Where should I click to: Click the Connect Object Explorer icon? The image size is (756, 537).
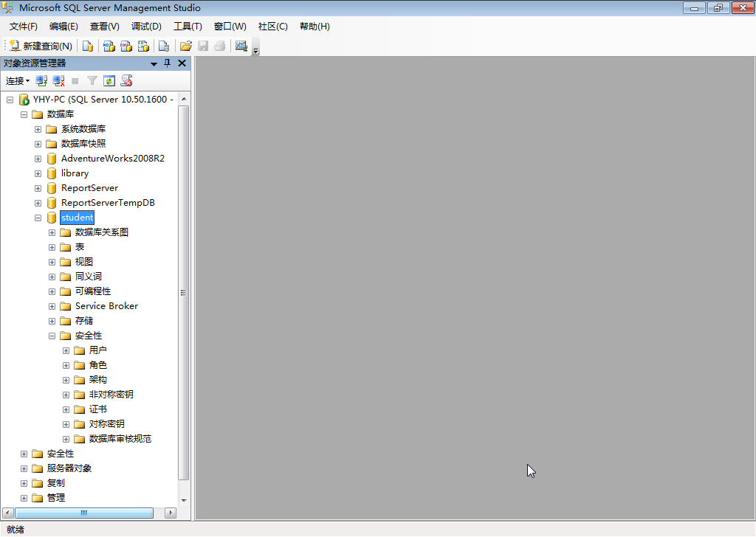[x=41, y=81]
